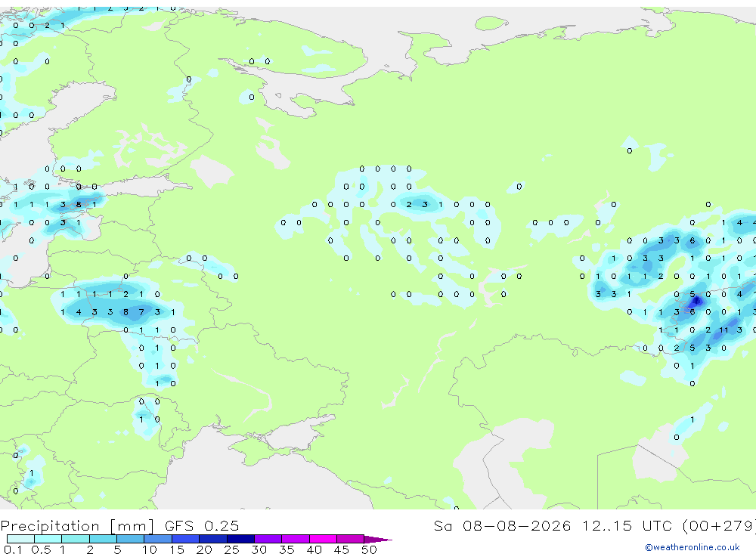
Task: Click the '12..15 UTC' time label
Action: click(x=627, y=526)
